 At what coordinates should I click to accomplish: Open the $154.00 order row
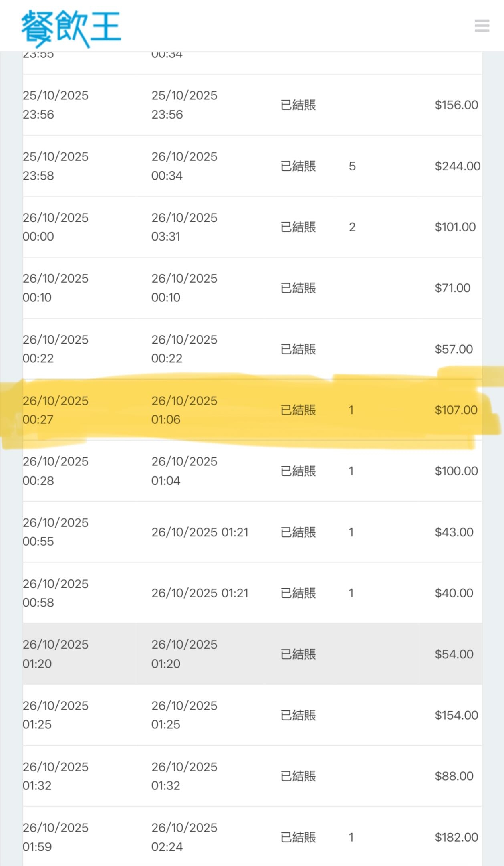click(252, 715)
